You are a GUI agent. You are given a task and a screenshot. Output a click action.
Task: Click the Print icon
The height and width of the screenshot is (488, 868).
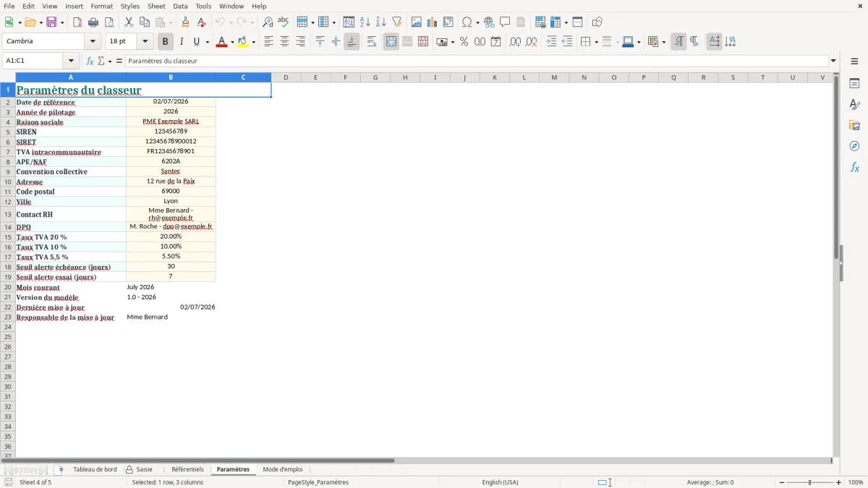93,22
